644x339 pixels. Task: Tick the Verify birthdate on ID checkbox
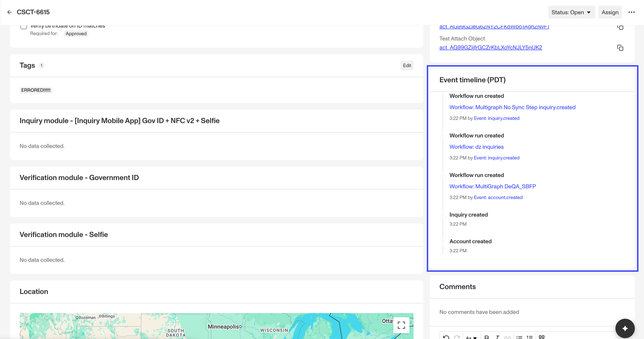point(24,26)
